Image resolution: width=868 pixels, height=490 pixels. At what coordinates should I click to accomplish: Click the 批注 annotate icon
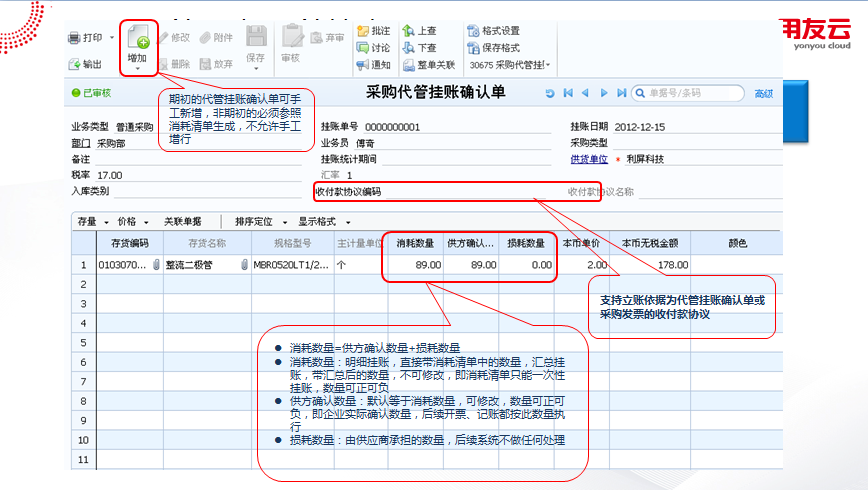363,30
